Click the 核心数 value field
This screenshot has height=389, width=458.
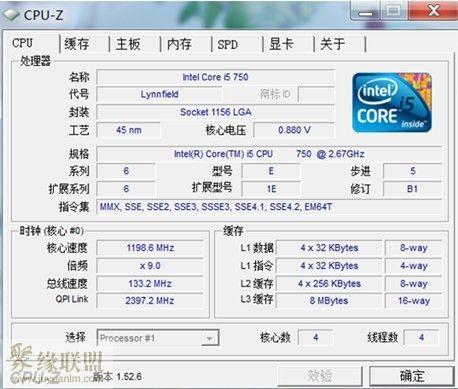[x=315, y=338]
